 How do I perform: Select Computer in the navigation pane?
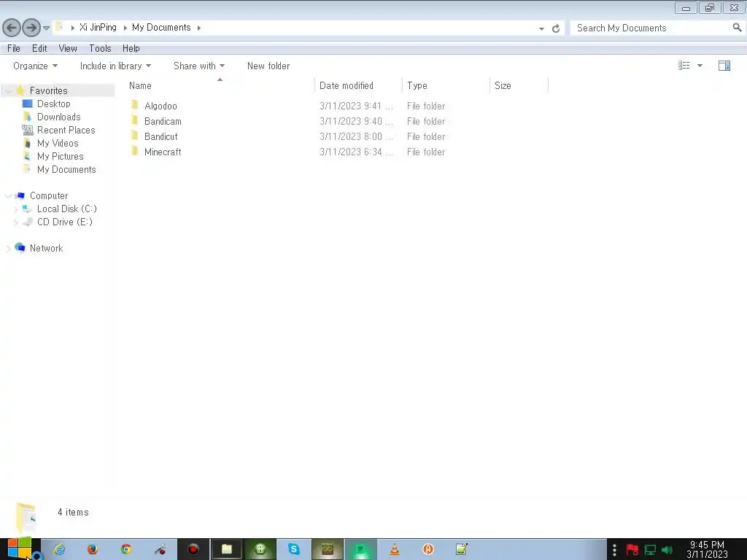[x=49, y=195]
